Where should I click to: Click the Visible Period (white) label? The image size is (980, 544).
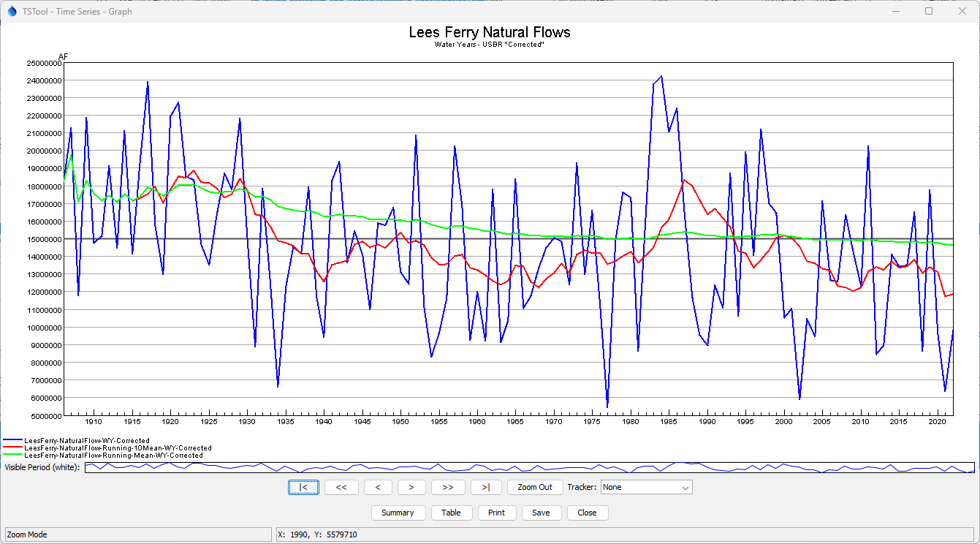click(42, 467)
